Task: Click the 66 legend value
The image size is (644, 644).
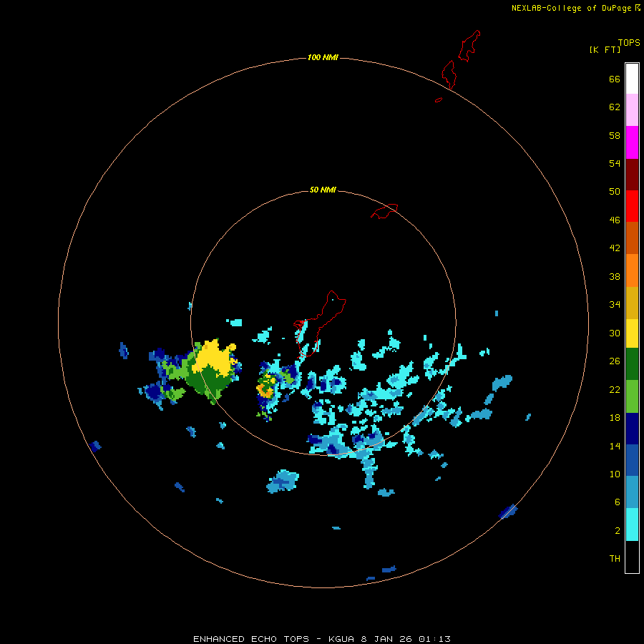Action: pos(615,79)
